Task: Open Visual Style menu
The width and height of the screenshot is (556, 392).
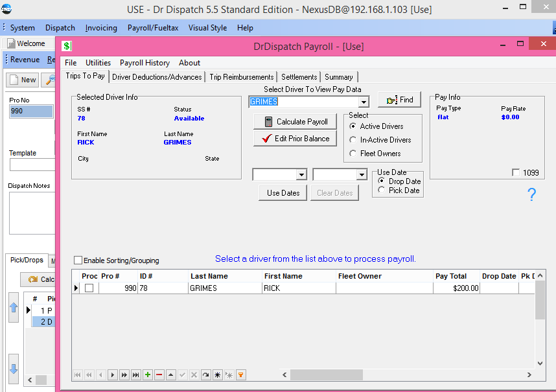Action: [207, 28]
